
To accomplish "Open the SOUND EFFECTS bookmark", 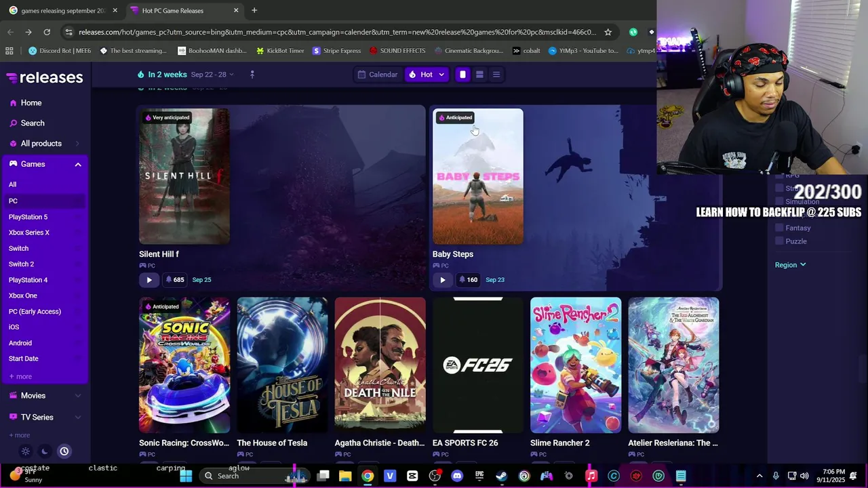I will [397, 51].
